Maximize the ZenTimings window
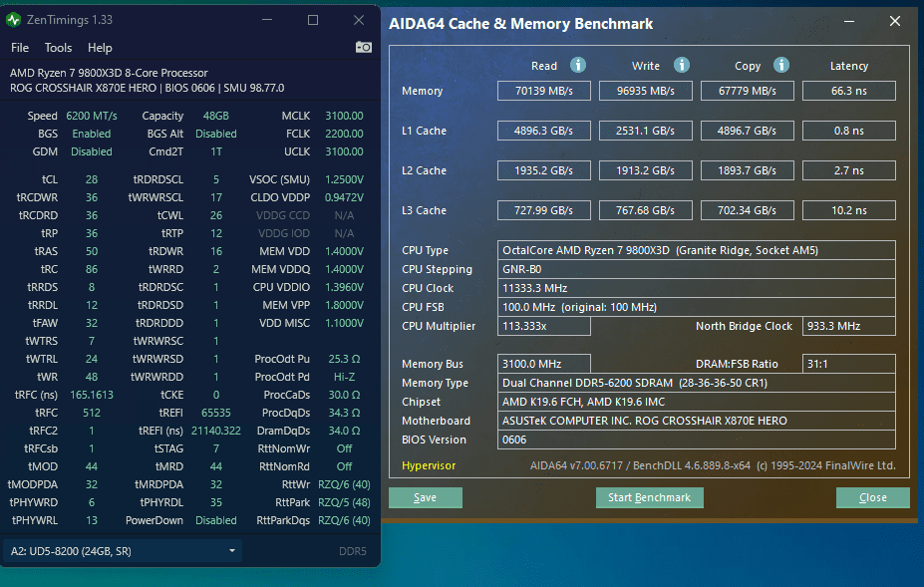 pos(313,20)
